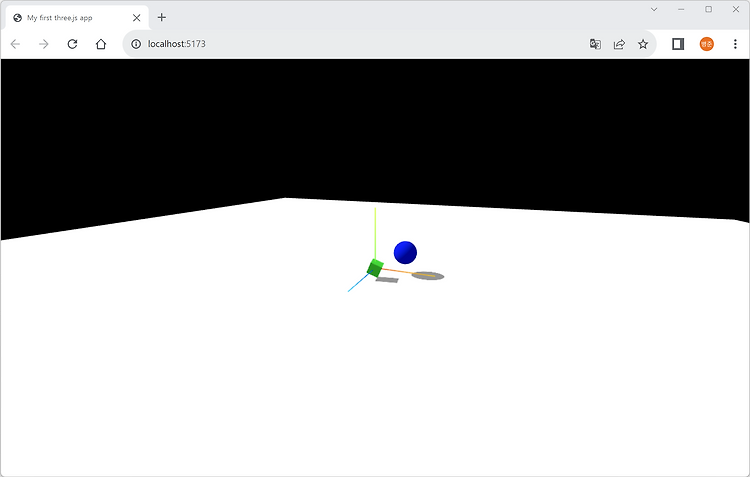
Task: Close the browser window
Action: coord(736,9)
